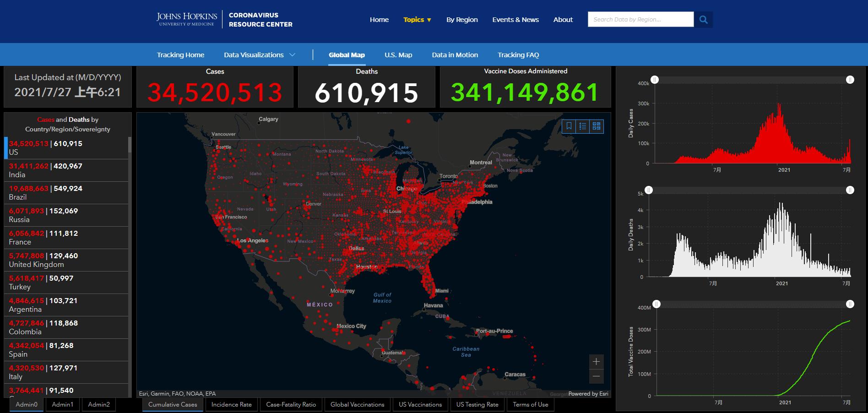Select Global Map tab
This screenshot has width=868, height=413.
point(347,55)
